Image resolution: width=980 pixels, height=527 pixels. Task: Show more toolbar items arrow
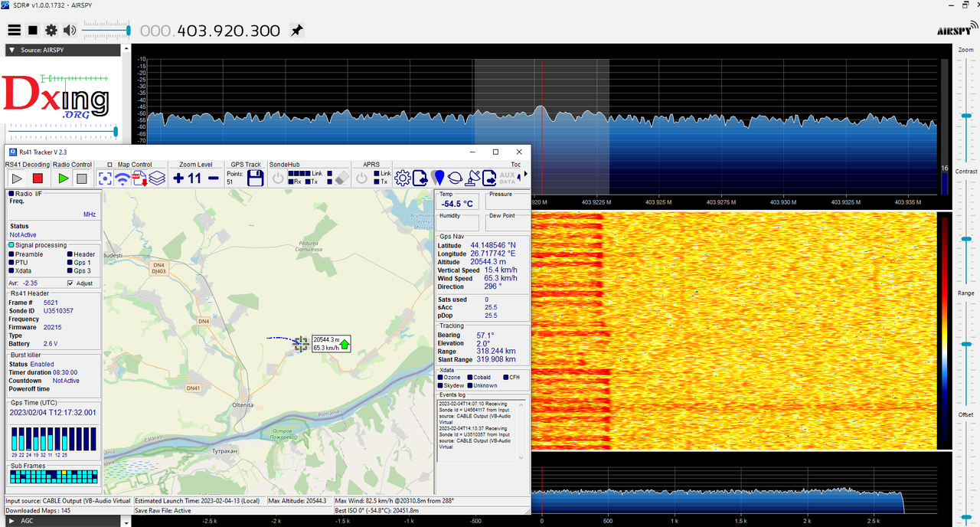[525, 173]
